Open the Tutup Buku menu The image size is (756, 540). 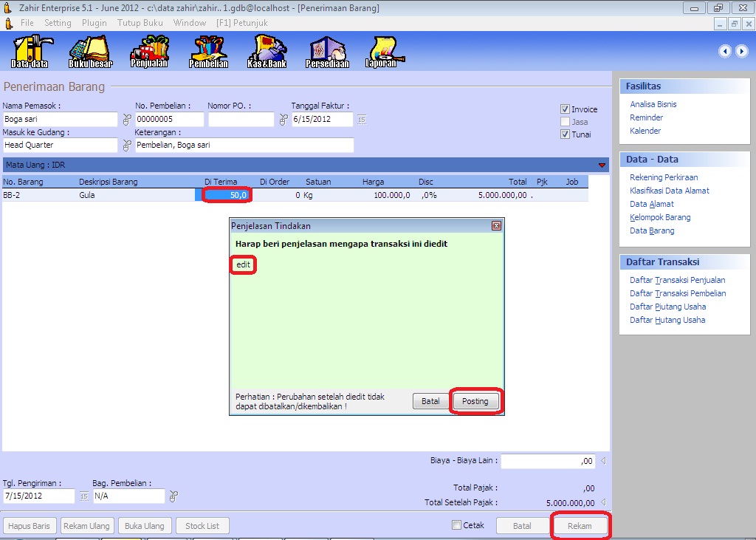(x=140, y=23)
